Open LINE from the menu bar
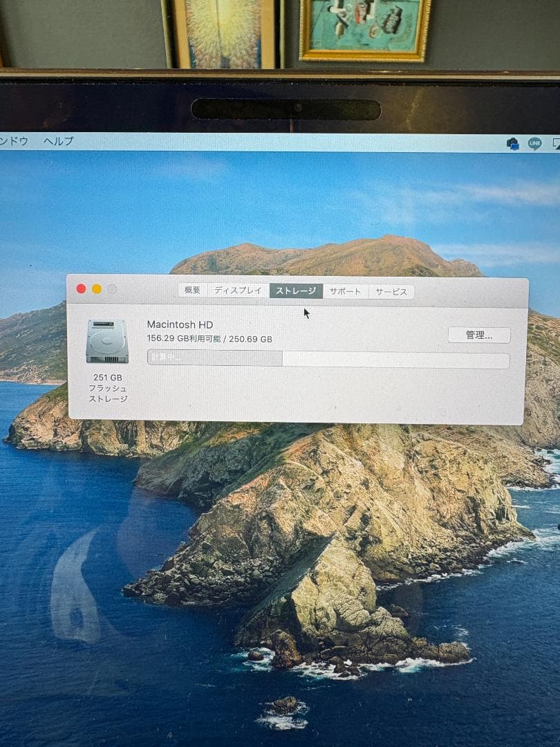 tap(533, 142)
